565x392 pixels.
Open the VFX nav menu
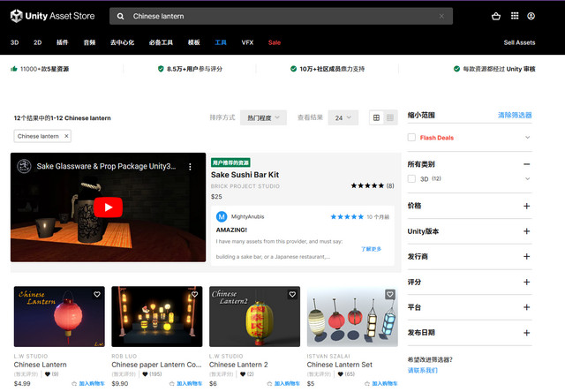point(247,42)
